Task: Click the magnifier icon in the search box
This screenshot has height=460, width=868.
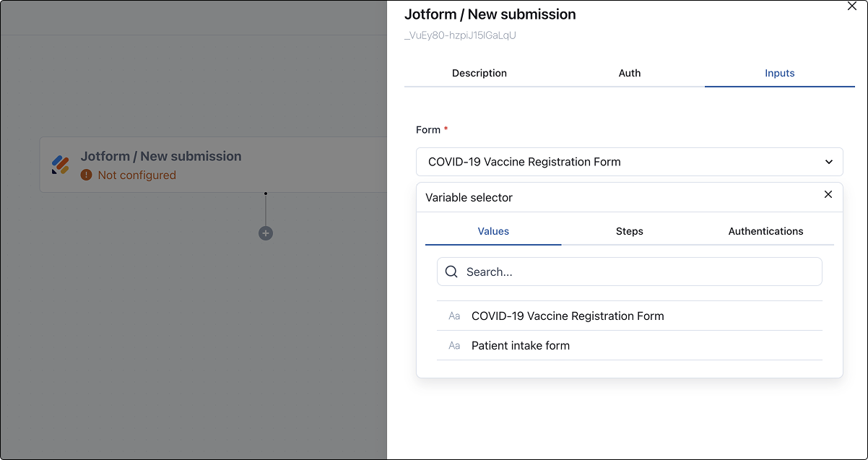Action: point(451,272)
